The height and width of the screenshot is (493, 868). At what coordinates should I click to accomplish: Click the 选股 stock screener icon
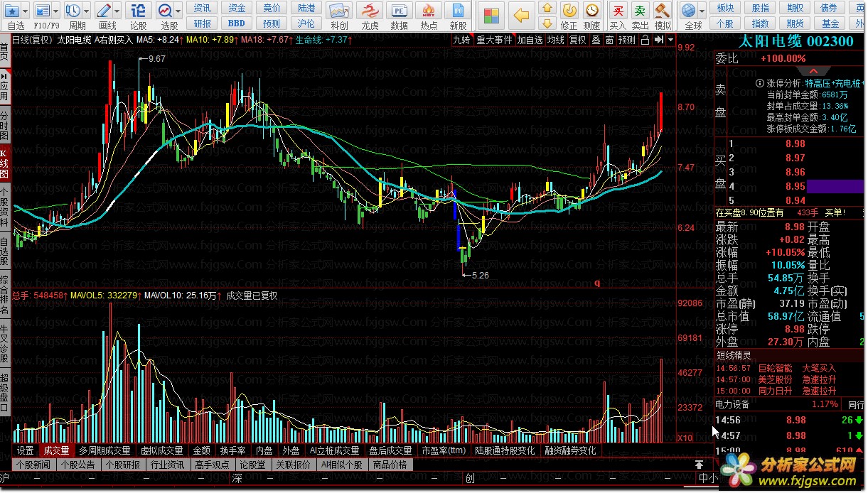click(x=165, y=11)
